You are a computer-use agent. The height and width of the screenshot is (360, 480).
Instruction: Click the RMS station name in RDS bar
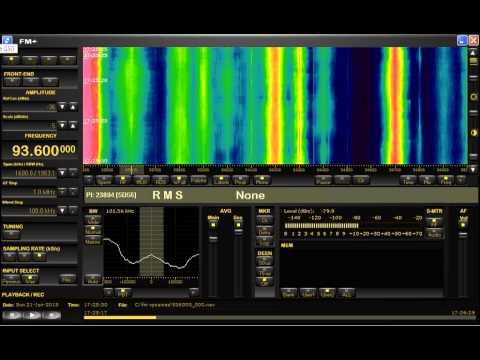pos(168,195)
